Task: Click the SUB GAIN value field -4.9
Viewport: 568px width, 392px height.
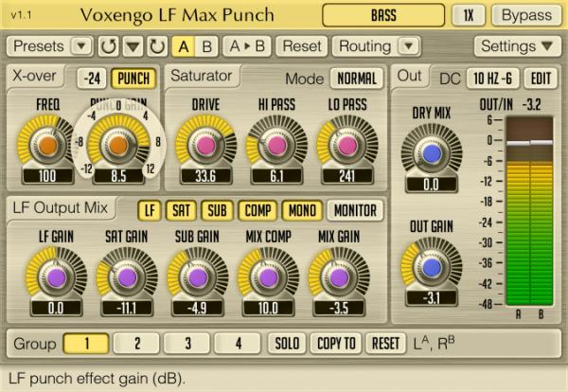Action: coord(198,309)
